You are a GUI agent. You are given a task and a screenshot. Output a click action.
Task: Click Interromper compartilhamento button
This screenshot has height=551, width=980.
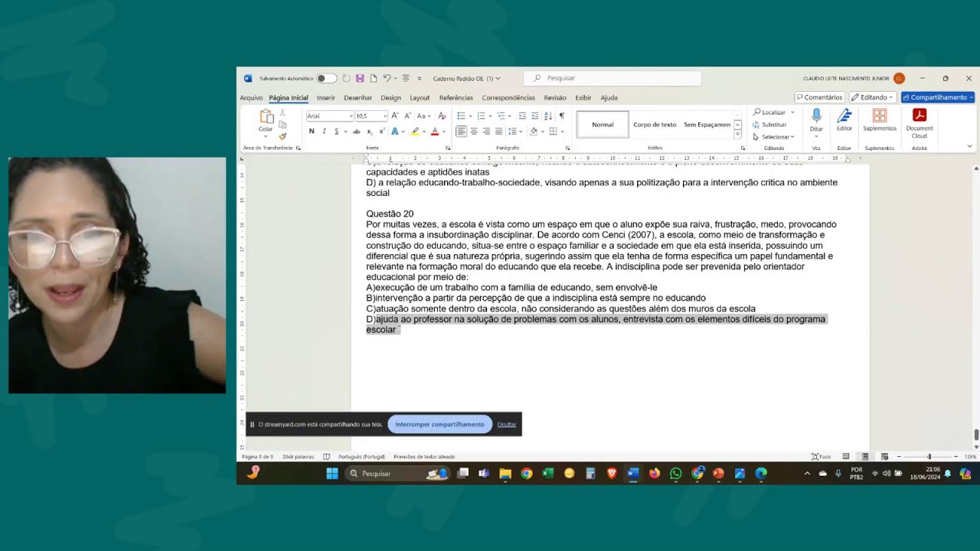[440, 424]
